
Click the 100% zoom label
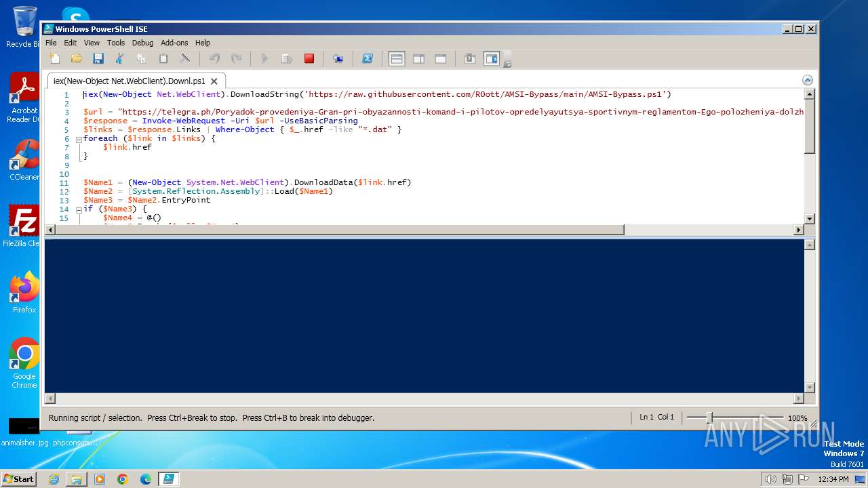coord(797,418)
